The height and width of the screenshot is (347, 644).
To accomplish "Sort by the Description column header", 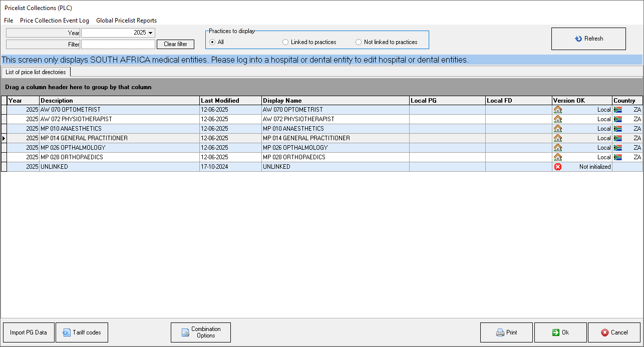I will tap(119, 101).
